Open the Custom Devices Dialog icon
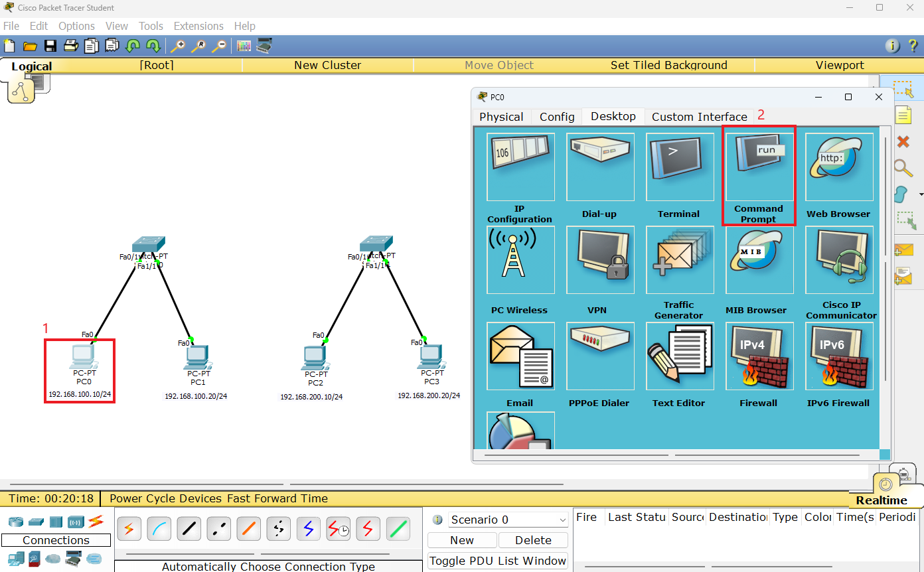This screenshot has height=572, width=924. [x=264, y=46]
